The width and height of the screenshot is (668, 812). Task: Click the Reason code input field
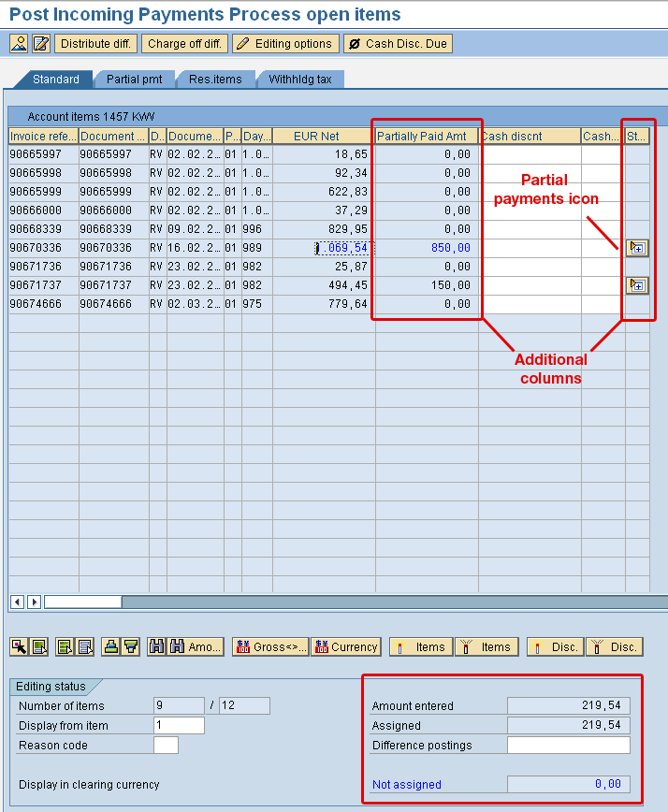click(166, 746)
